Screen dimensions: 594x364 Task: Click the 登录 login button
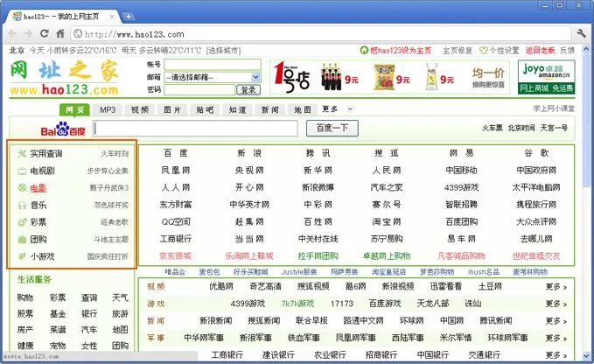pyautogui.click(x=248, y=90)
